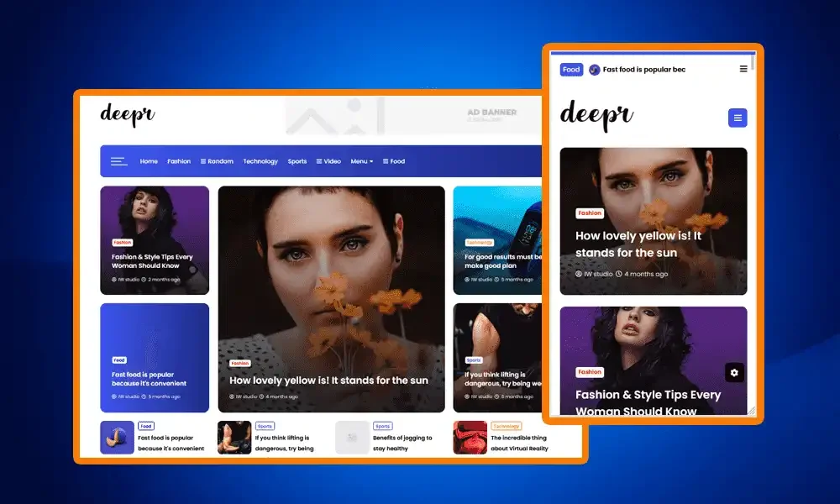The height and width of the screenshot is (504, 840).
Task: Click IW studio author on large desktop card
Action: [x=244, y=396]
